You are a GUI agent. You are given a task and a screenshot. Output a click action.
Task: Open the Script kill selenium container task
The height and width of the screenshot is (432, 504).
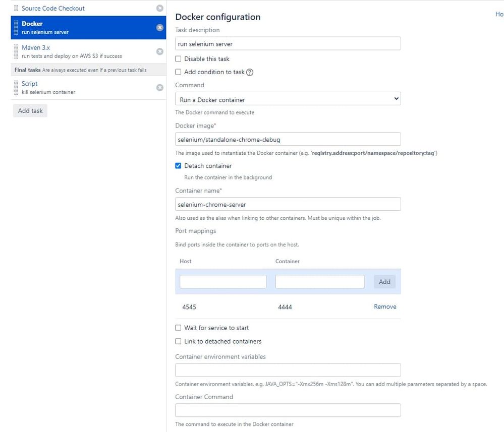(x=88, y=88)
